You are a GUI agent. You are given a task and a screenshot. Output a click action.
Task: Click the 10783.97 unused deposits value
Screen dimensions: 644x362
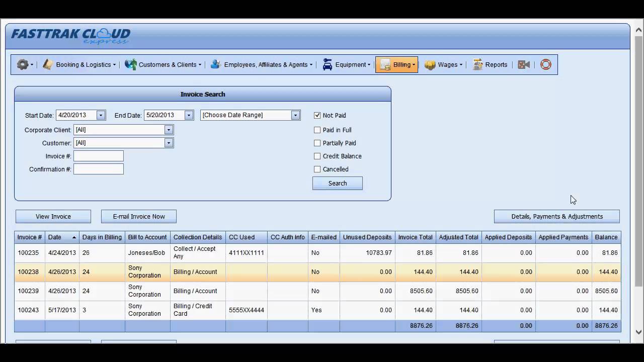[x=378, y=253]
